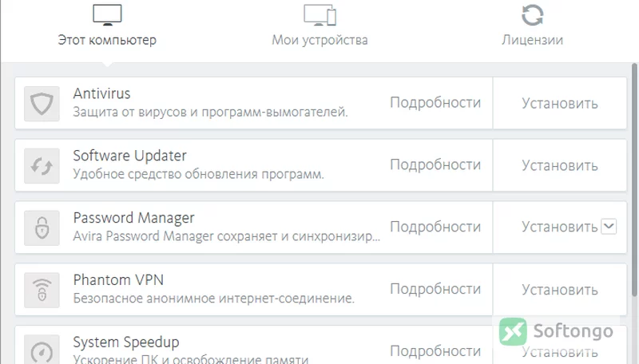639x364 pixels.
Task: Install Phantom VPN via Установить
Action: pos(560,290)
